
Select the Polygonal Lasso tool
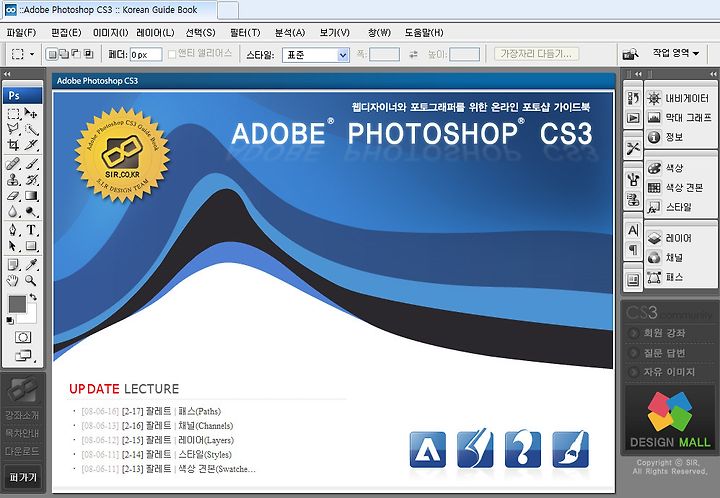[14, 129]
